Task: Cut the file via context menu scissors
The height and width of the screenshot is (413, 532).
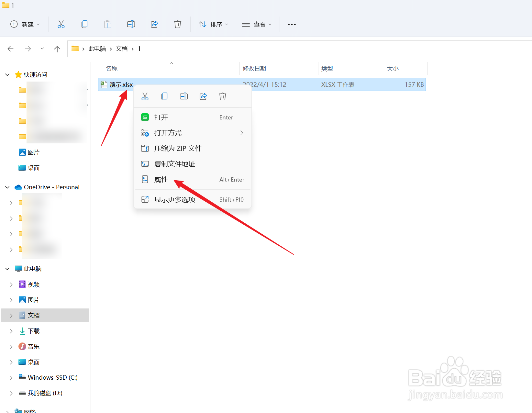Action: [x=145, y=96]
